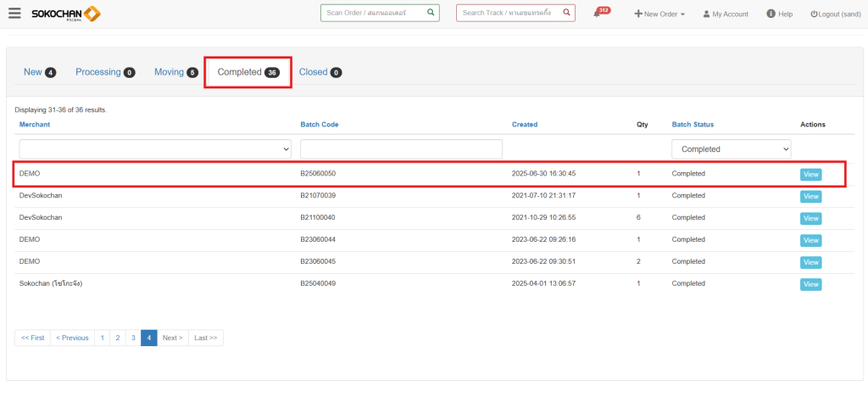Image resolution: width=868 pixels, height=397 pixels.
Task: View batch B25060050
Action: pyautogui.click(x=810, y=174)
